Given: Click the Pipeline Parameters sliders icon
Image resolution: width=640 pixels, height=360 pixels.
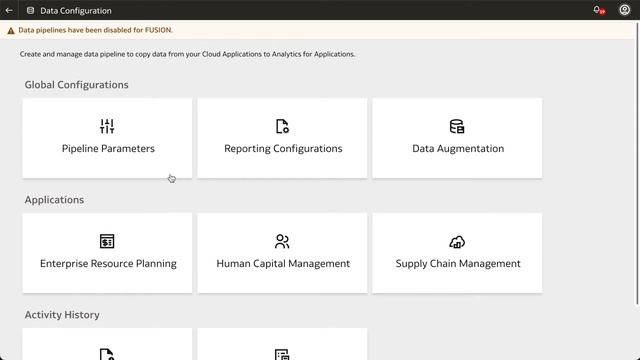Looking at the screenshot, I should [x=107, y=126].
